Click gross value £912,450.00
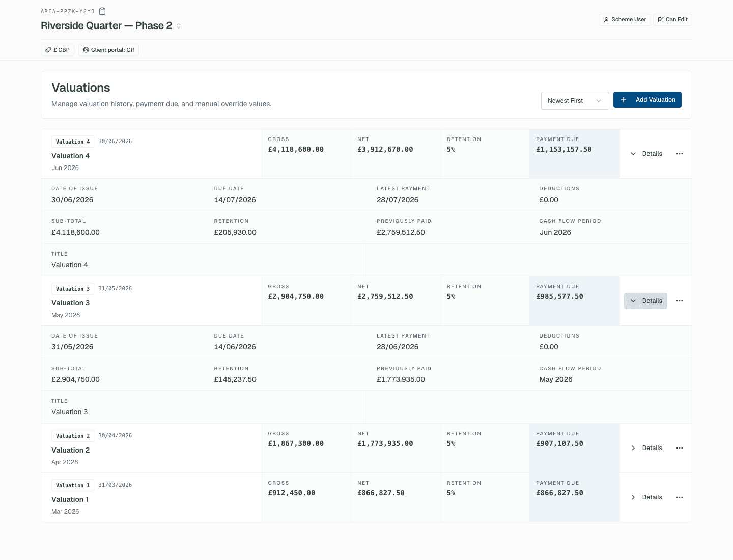The height and width of the screenshot is (560, 733). click(292, 493)
